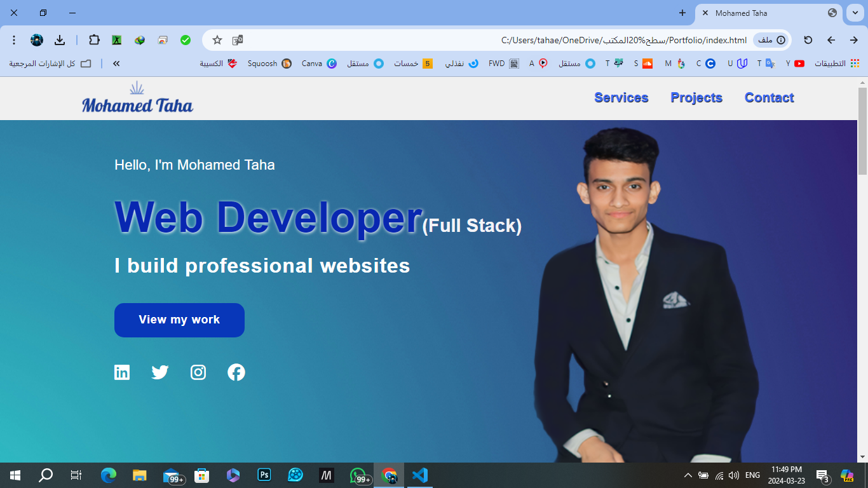Open the Twitter social icon

(160, 372)
